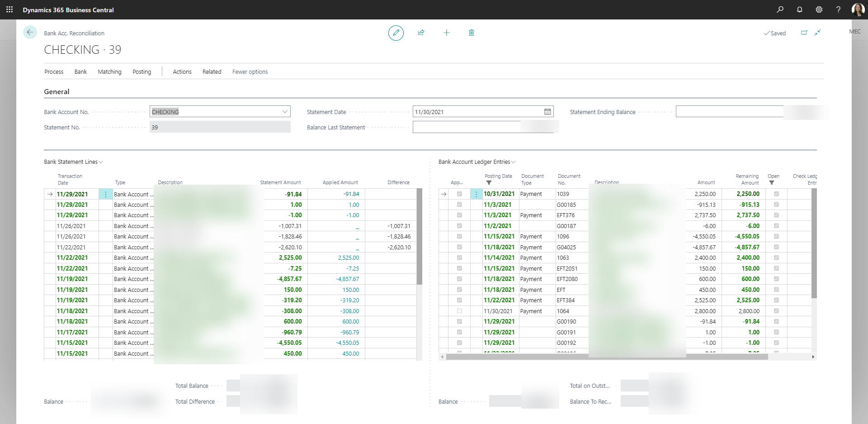Expand the Bank Account Ledger Entries menu

point(477,162)
